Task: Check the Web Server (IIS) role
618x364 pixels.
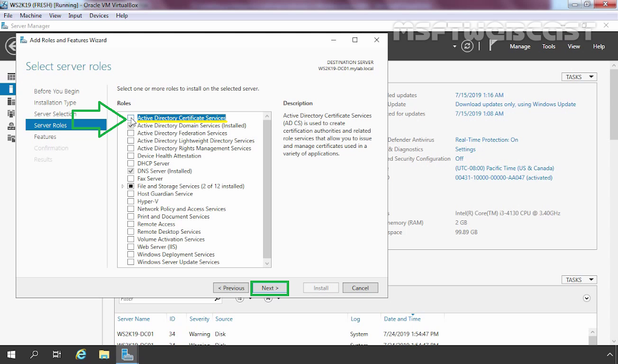Action: tap(131, 247)
